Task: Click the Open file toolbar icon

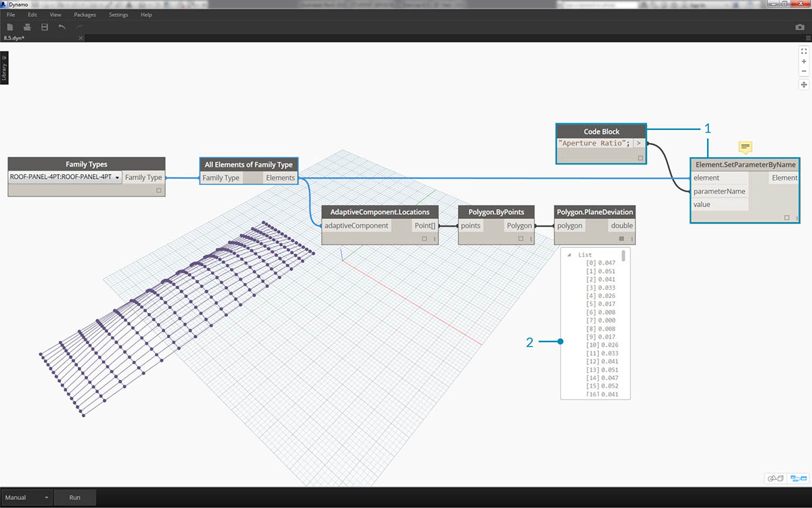Action: coord(28,27)
